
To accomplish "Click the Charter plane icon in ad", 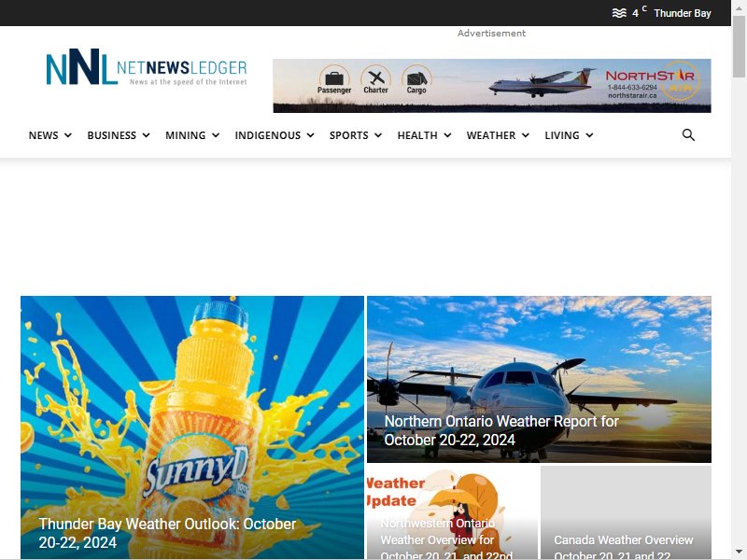I will (x=375, y=79).
